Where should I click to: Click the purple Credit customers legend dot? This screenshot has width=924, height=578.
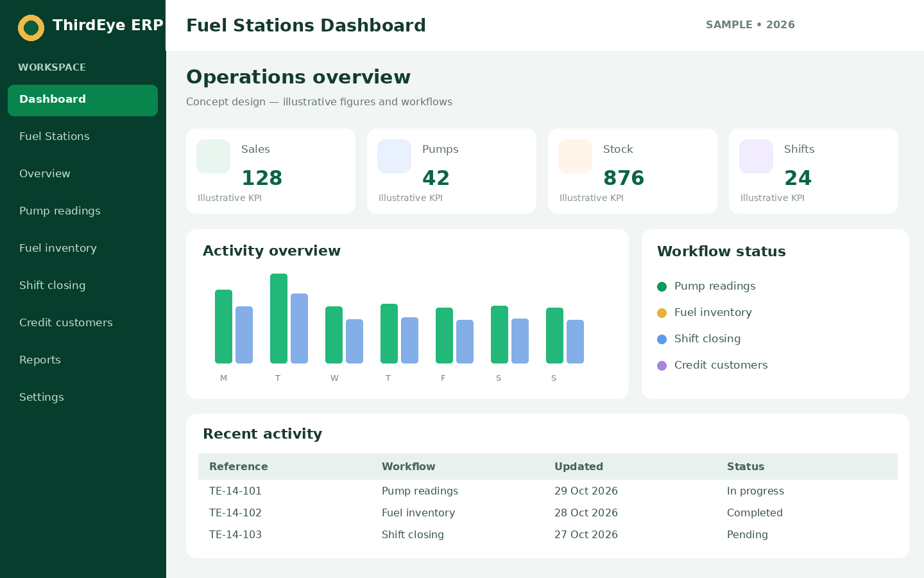click(662, 365)
